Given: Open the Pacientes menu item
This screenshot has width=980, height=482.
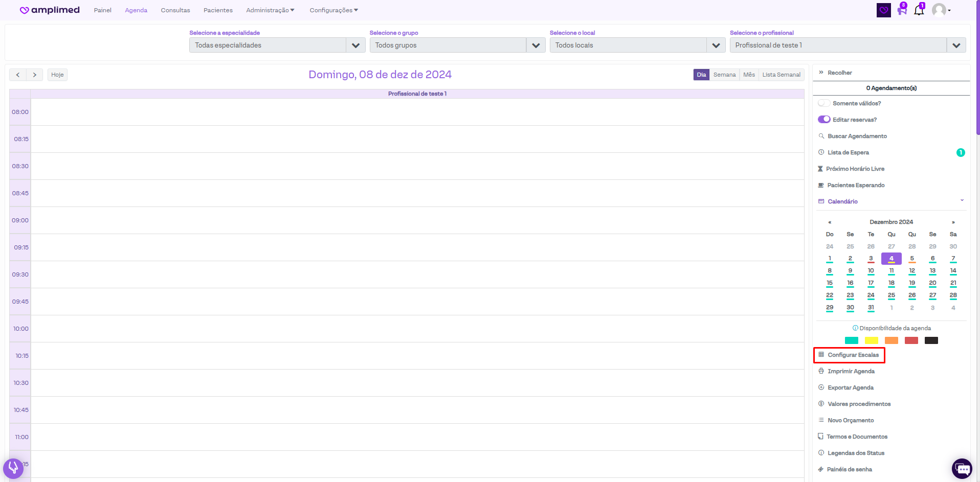Looking at the screenshot, I should [218, 10].
